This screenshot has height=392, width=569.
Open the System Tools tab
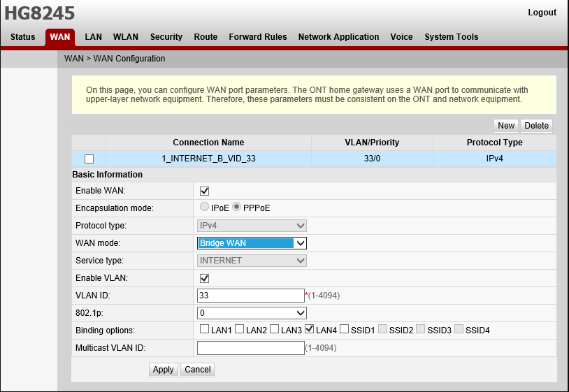tap(452, 37)
